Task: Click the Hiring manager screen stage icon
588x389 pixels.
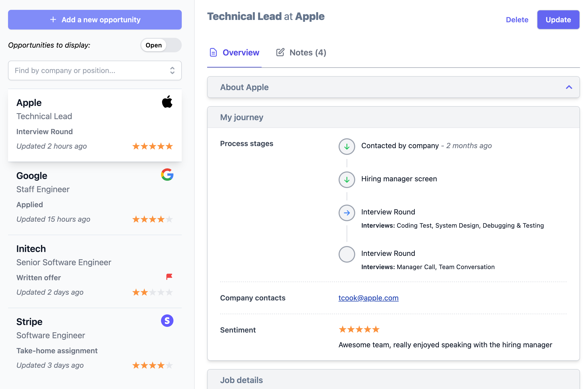Action: [347, 180]
